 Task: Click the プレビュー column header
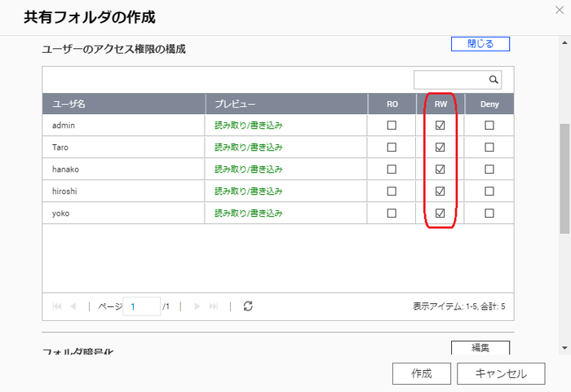(286, 104)
